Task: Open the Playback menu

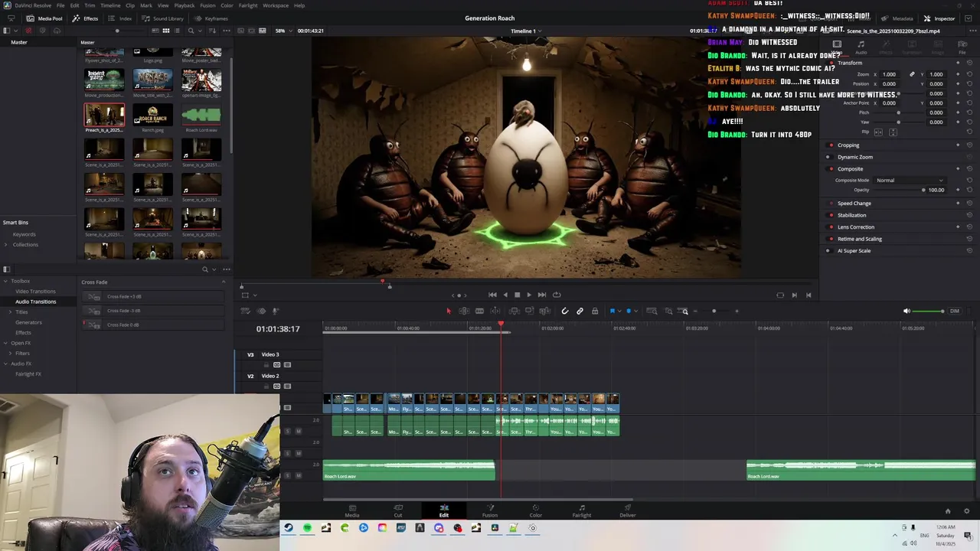Action: (185, 5)
